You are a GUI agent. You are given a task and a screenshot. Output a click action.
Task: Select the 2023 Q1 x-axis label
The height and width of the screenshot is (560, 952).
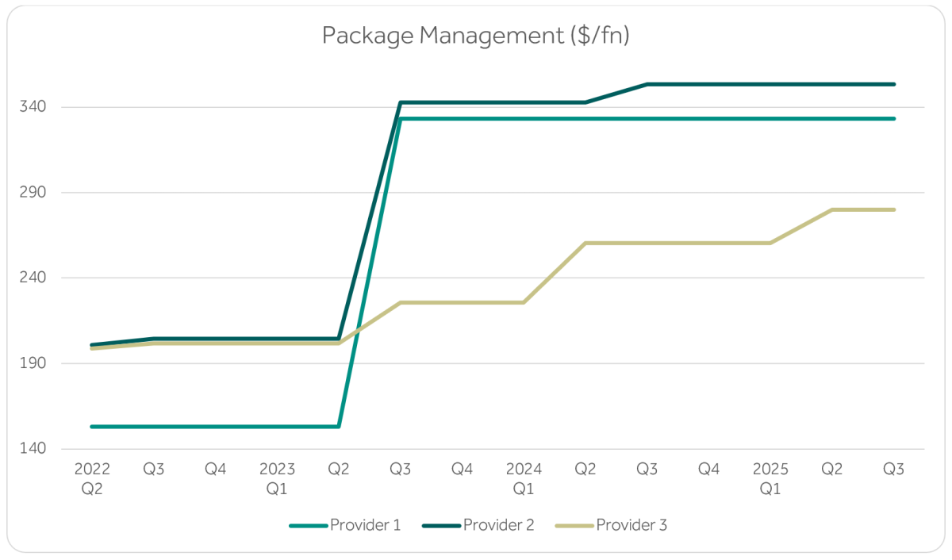[x=277, y=478]
